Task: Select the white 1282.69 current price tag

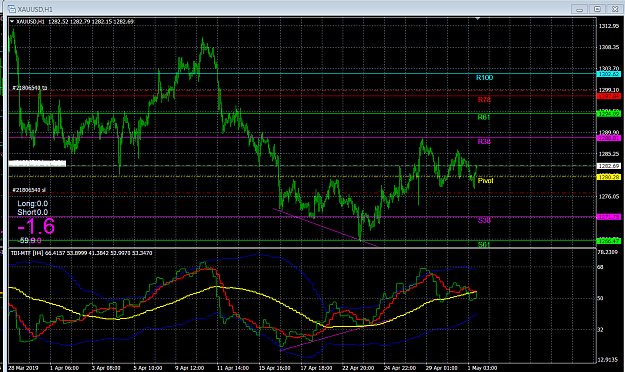Action: [x=609, y=166]
